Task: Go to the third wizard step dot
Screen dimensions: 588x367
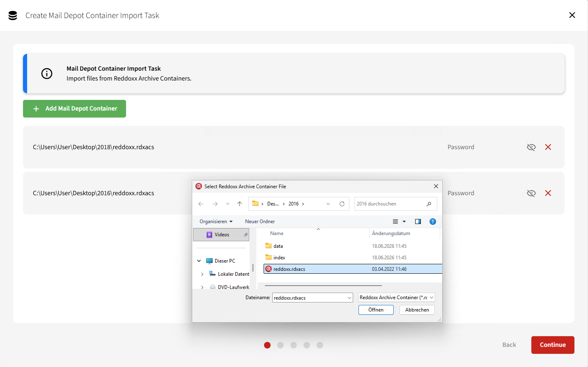Action: click(294, 345)
